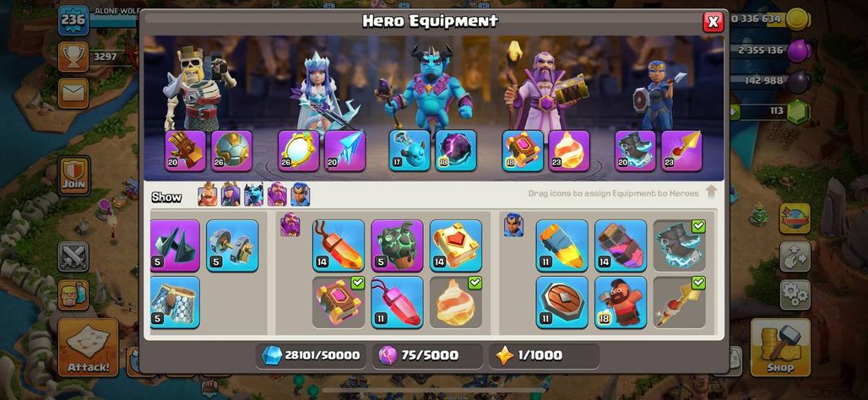This screenshot has height=400, width=868.
Task: Open Minion Prince's level 18 Dark Orb slot
Action: pyautogui.click(x=456, y=150)
